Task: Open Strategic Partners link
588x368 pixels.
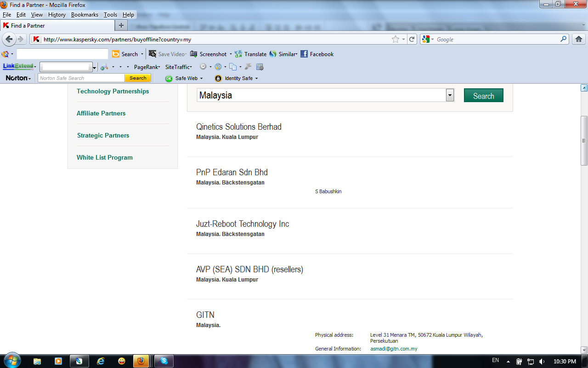Action: tap(103, 135)
